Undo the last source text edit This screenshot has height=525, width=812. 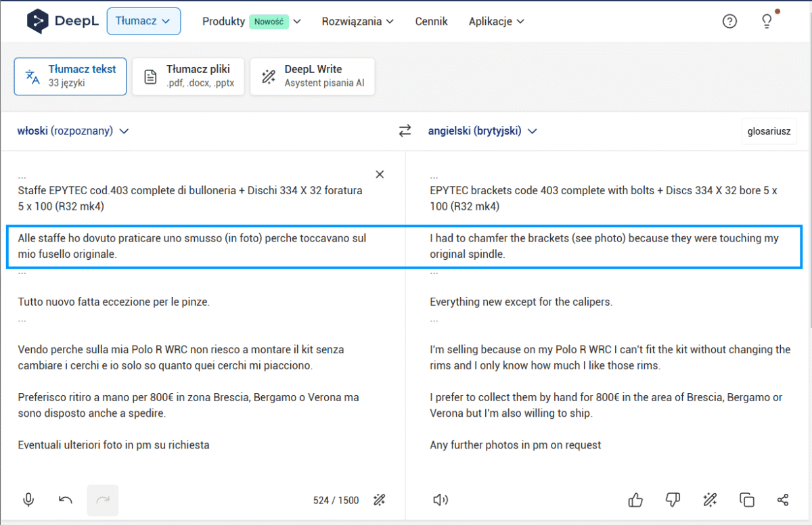click(65, 500)
